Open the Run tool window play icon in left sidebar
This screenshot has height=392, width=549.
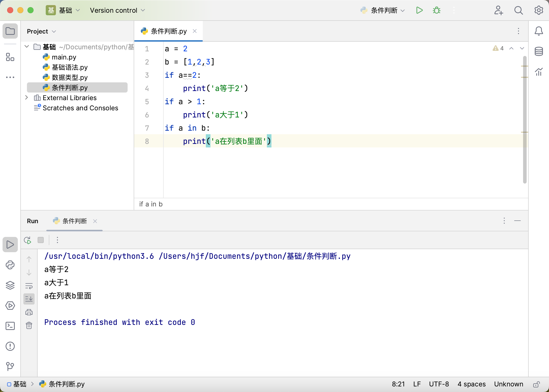click(x=10, y=245)
